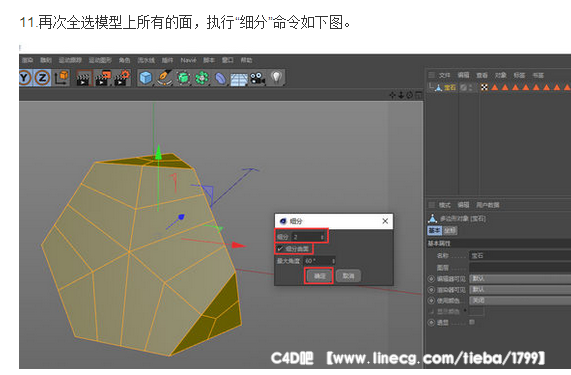Open the 编辑器可见 dropdown
The width and height of the screenshot is (571, 375).
[520, 279]
